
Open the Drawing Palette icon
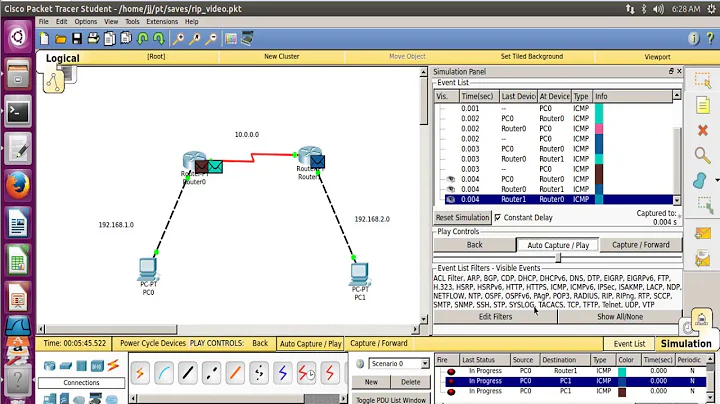point(231,39)
